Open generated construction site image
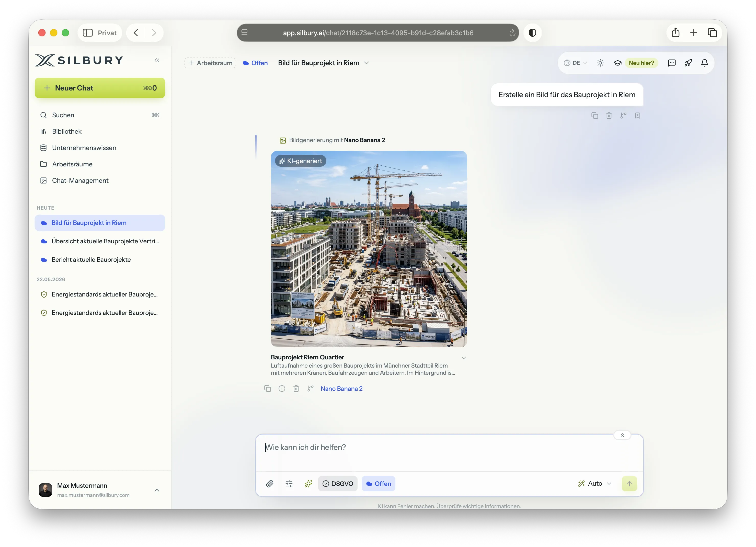The height and width of the screenshot is (547, 756). (x=369, y=249)
